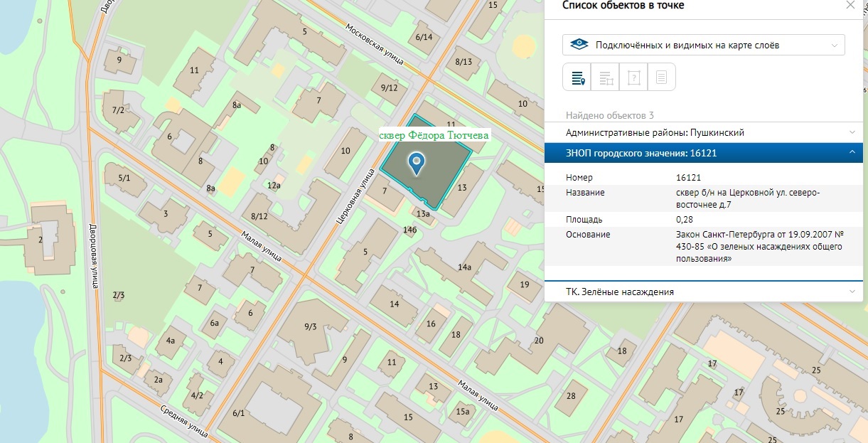This screenshot has height=443, width=868.
Task: Select the object list with pin icon
Action: point(577,78)
